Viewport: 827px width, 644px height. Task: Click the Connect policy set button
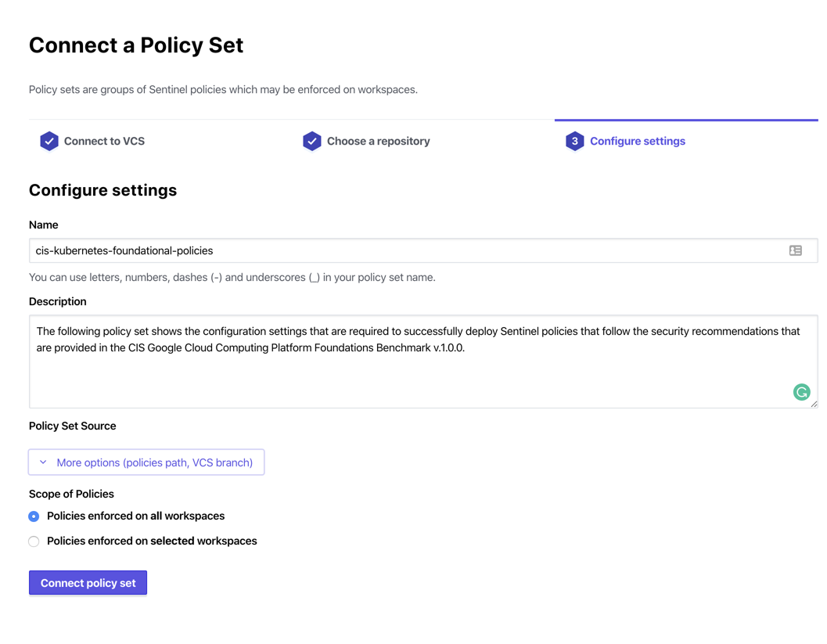click(x=88, y=583)
